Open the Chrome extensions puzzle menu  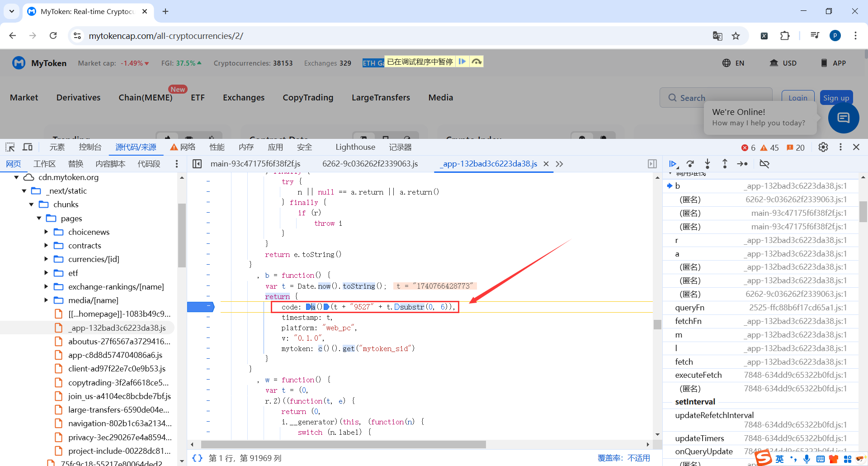point(785,36)
